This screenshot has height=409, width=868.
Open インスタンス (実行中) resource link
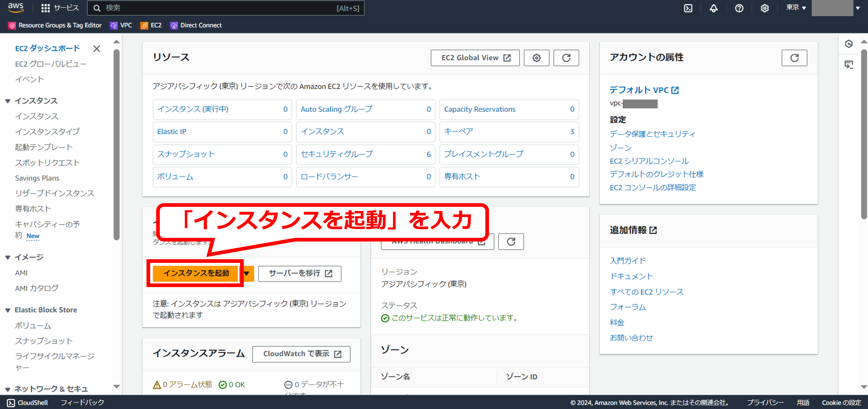(193, 109)
